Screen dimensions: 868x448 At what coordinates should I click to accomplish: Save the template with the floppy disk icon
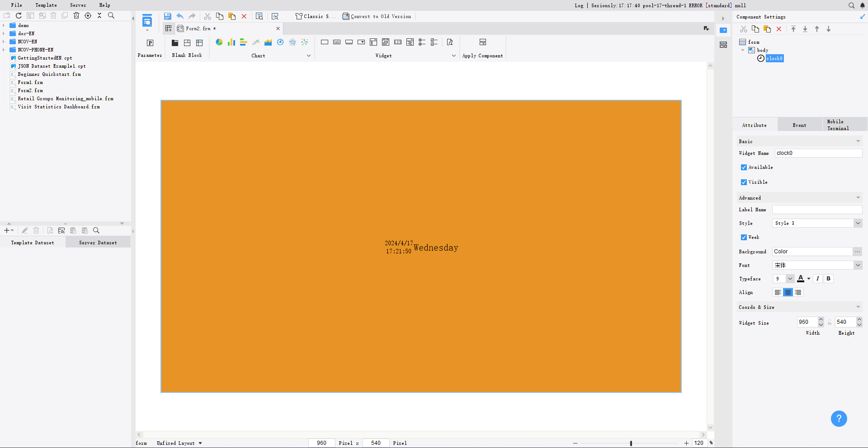click(167, 16)
